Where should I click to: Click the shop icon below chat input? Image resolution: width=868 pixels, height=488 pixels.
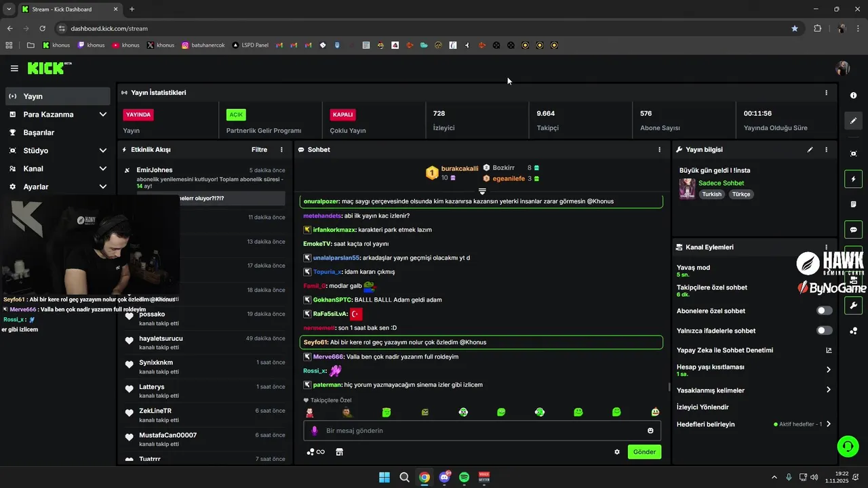339,452
